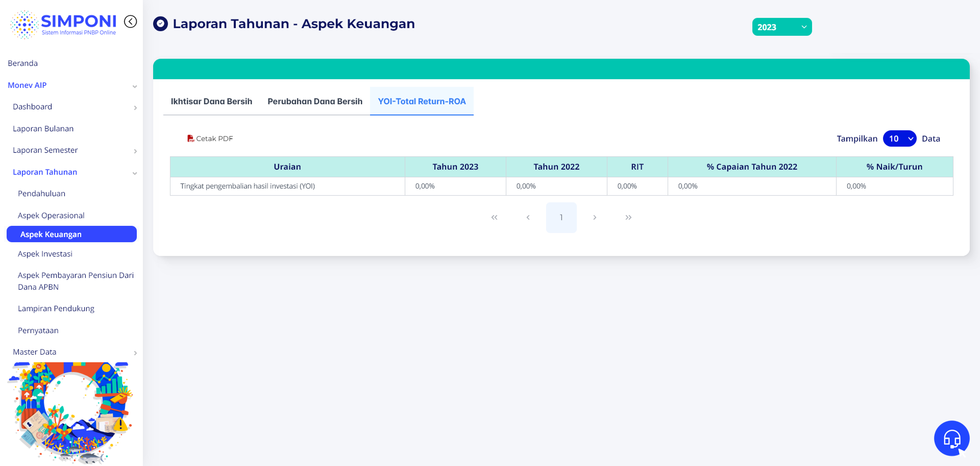This screenshot has width=980, height=466.
Task: Open Aspek Investasi page
Action: [x=45, y=254]
